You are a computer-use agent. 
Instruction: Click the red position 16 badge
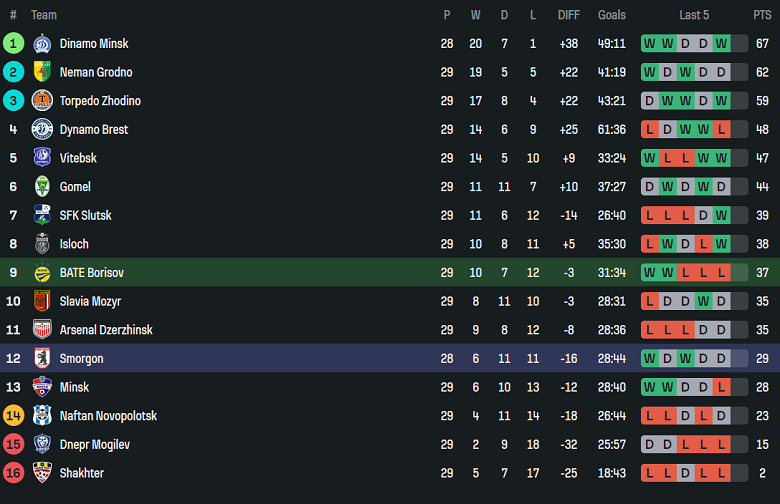pyautogui.click(x=13, y=473)
